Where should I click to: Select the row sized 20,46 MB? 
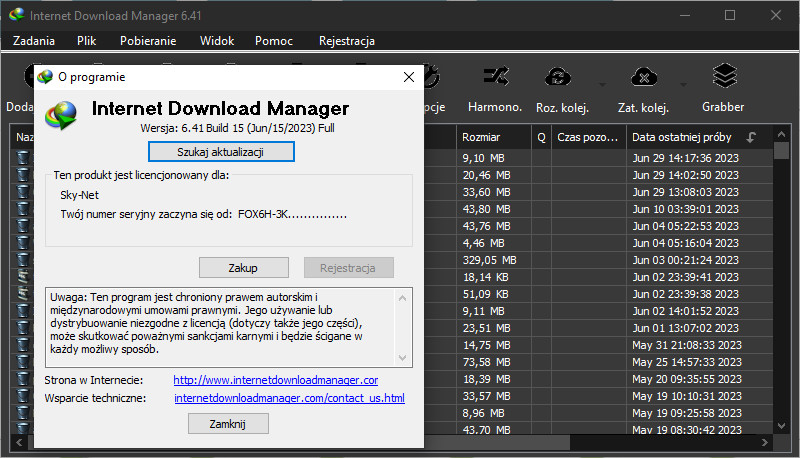pyautogui.click(x=392, y=175)
